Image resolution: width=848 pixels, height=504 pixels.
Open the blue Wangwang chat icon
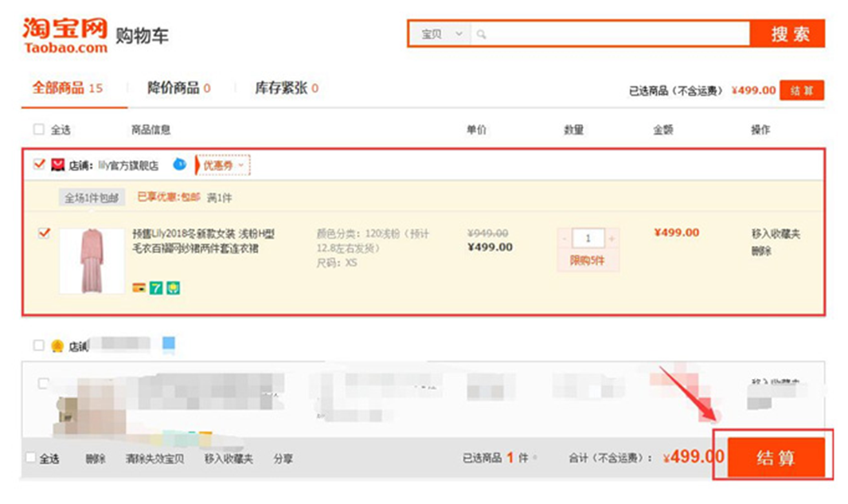click(x=180, y=164)
